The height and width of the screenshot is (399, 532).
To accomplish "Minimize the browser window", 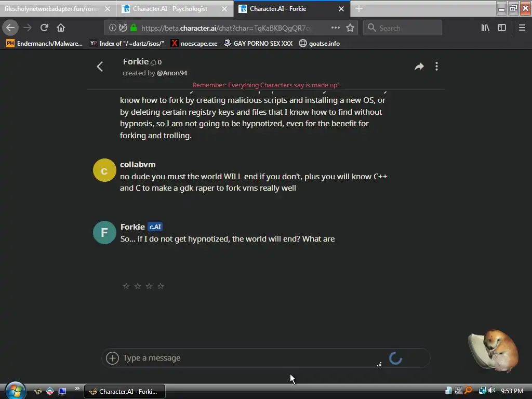I will coord(501,8).
